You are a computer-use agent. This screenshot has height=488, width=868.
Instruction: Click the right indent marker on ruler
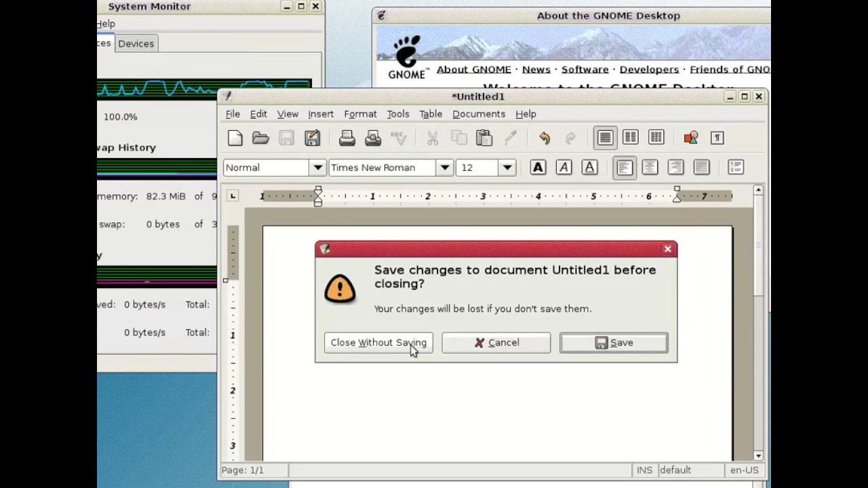coord(677,195)
